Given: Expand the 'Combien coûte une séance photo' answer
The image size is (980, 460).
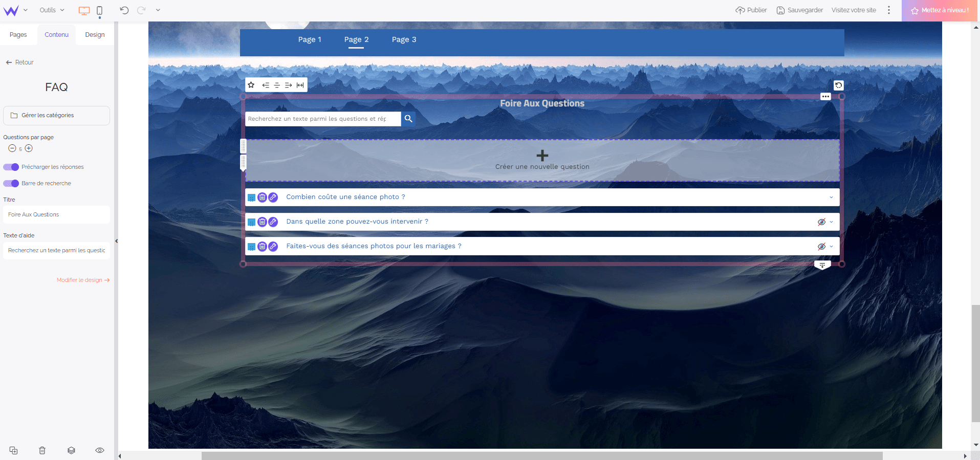Looking at the screenshot, I should pos(831,198).
